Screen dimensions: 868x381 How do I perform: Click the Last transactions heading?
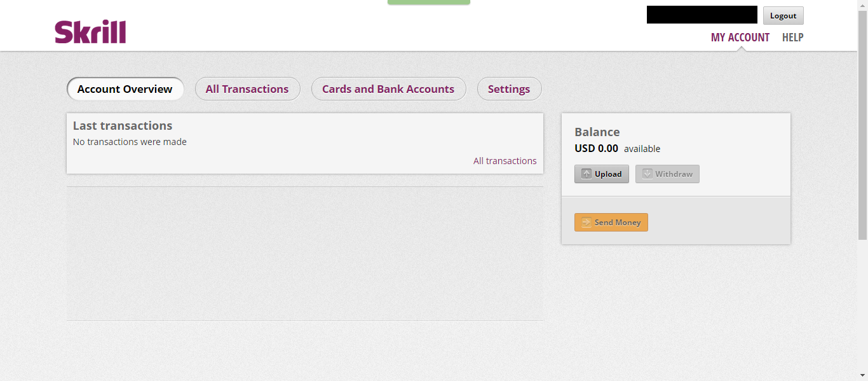coord(123,126)
